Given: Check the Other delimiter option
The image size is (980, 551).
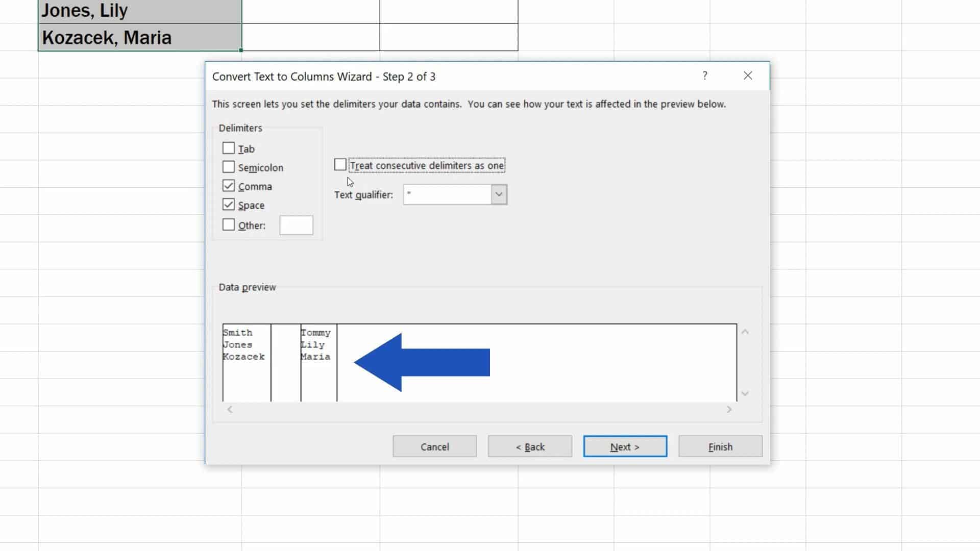Looking at the screenshot, I should [x=229, y=224].
